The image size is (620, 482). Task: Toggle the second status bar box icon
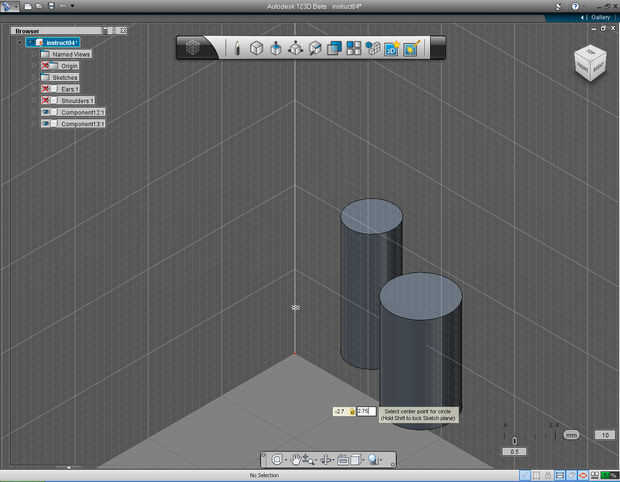pyautogui.click(x=537, y=475)
